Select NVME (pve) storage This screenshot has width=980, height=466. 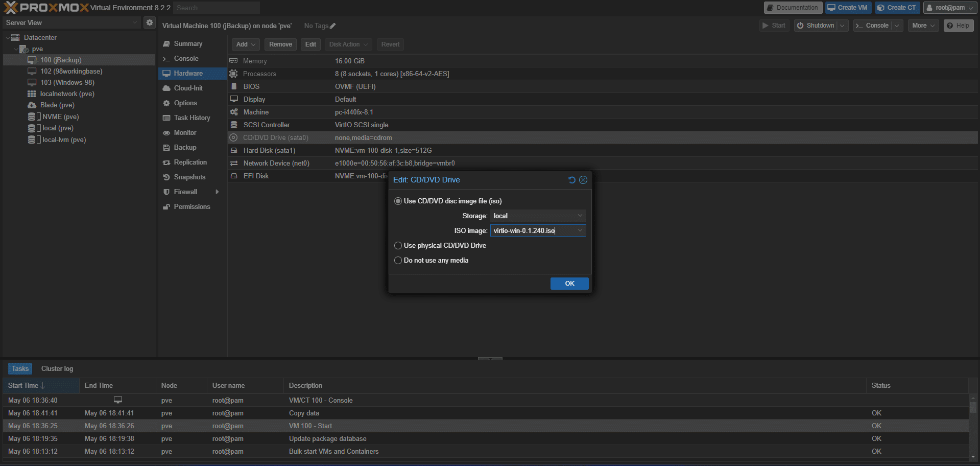point(60,116)
